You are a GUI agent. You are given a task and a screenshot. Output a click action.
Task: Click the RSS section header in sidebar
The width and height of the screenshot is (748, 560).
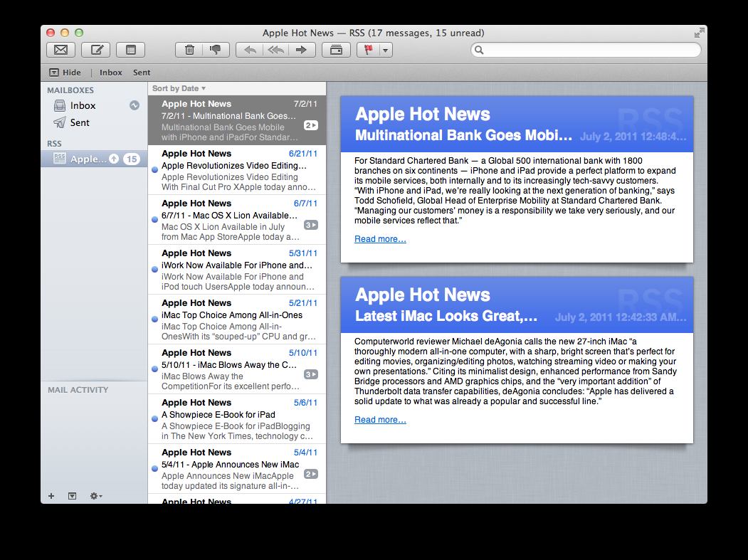(x=54, y=144)
